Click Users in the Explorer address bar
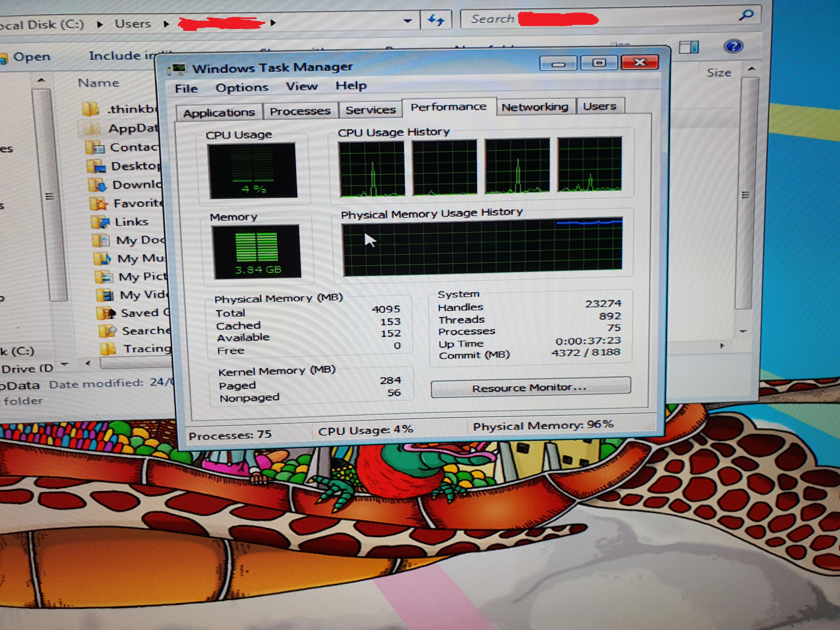840x630 pixels. pos(133,24)
